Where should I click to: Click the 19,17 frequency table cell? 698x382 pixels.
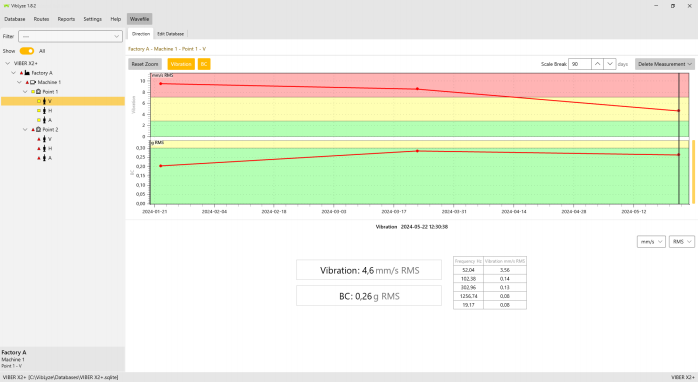click(468, 305)
